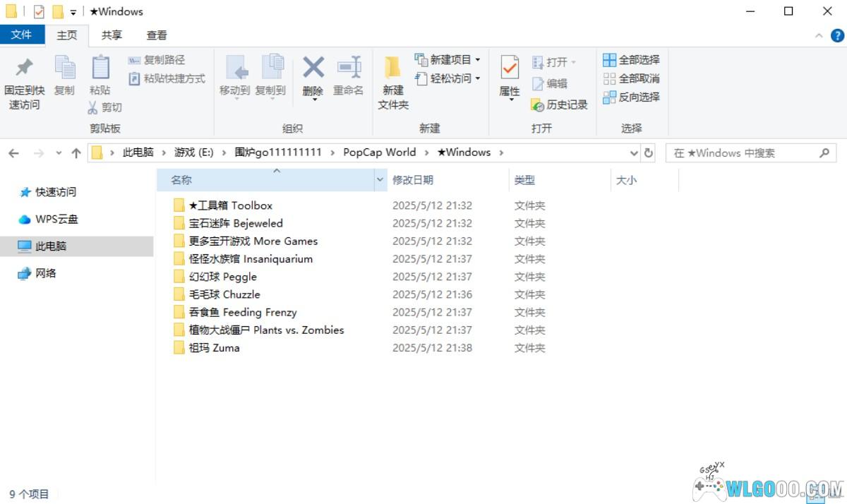Create a new folder with ribbon icon
This screenshot has width=847, height=504.
pos(392,68)
